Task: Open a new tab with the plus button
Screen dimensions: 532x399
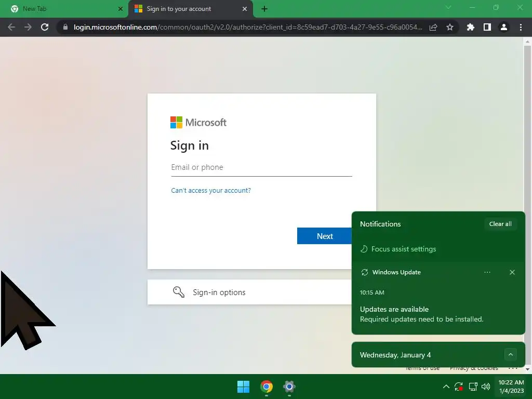Action: (264, 9)
